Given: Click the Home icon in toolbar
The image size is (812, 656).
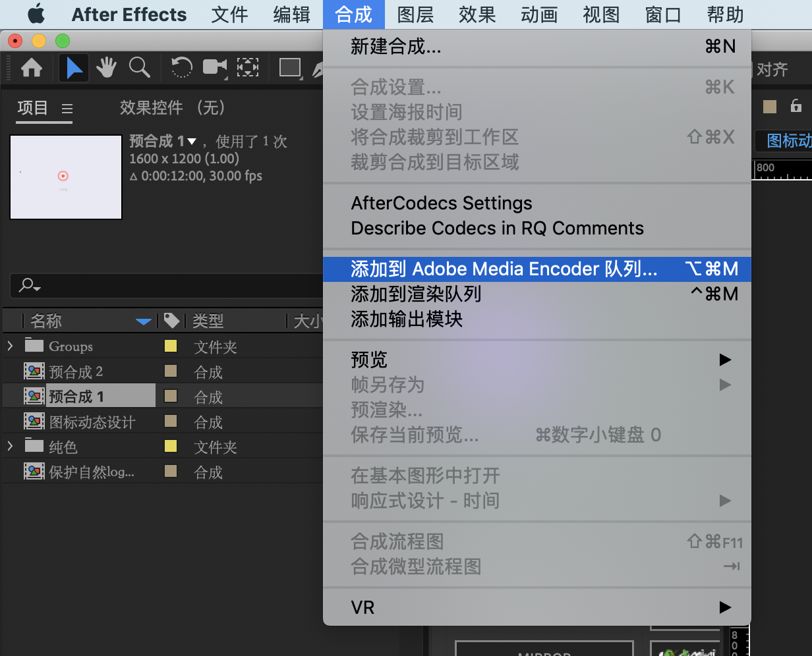Looking at the screenshot, I should (32, 68).
